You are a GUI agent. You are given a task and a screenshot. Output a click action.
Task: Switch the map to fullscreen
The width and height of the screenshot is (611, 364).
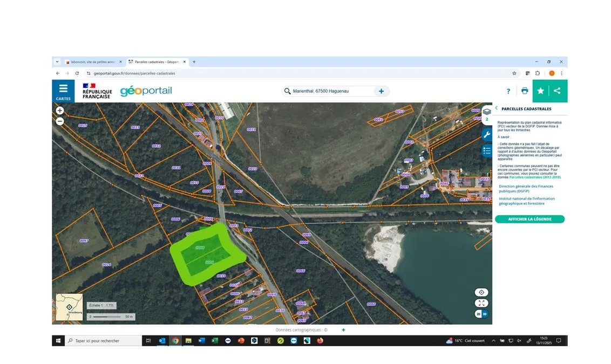(481, 303)
